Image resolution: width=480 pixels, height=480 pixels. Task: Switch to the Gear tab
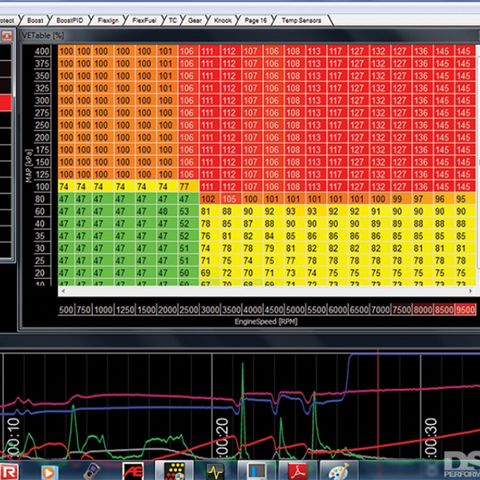coord(195,20)
